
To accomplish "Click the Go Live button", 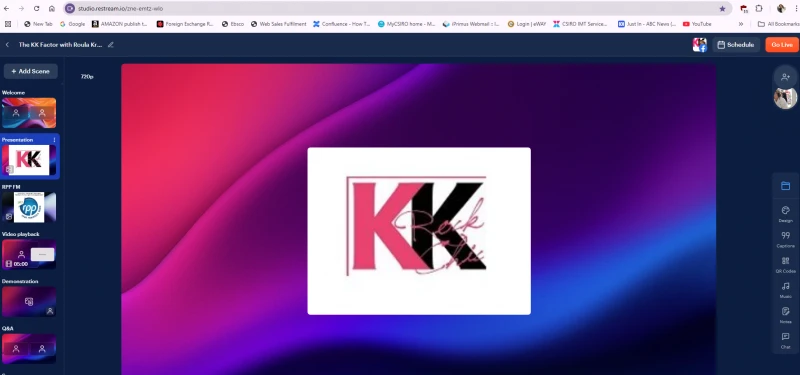I will [782, 45].
